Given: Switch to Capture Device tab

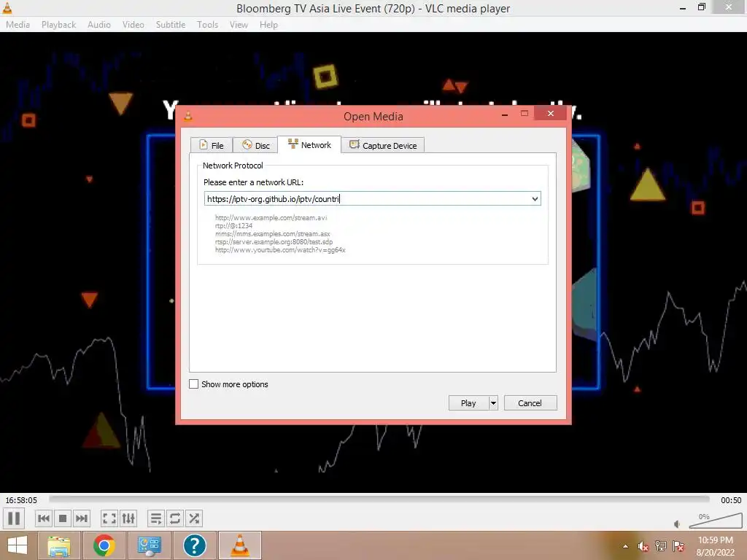Looking at the screenshot, I should (x=383, y=145).
